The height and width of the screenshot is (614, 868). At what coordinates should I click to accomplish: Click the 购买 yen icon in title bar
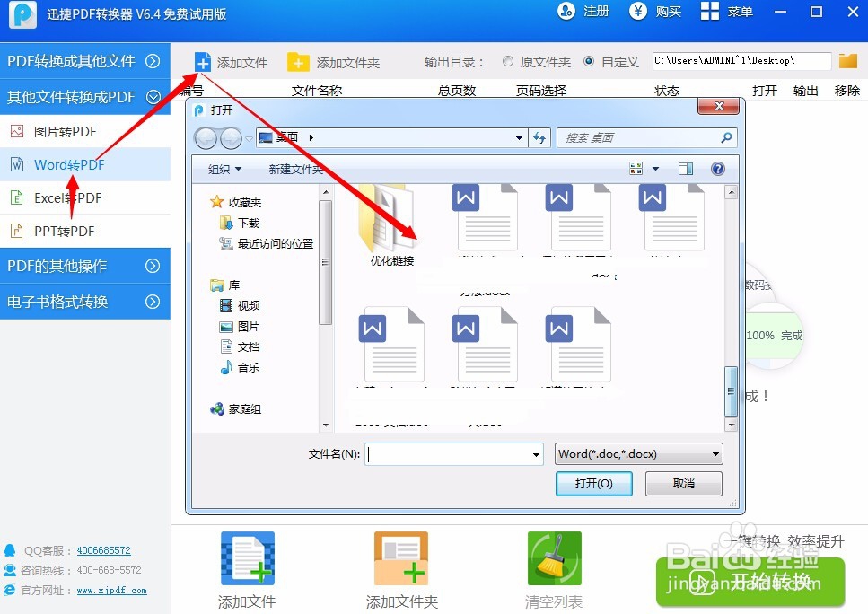pos(637,11)
